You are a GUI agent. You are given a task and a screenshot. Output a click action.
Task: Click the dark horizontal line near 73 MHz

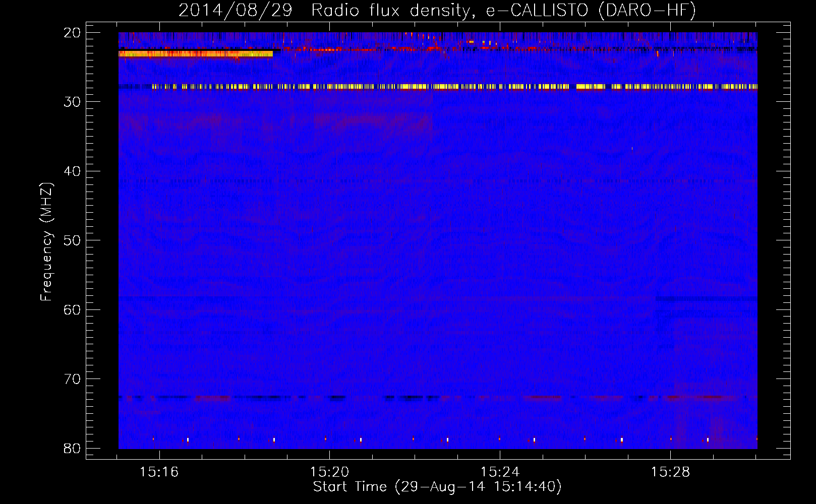point(438,397)
